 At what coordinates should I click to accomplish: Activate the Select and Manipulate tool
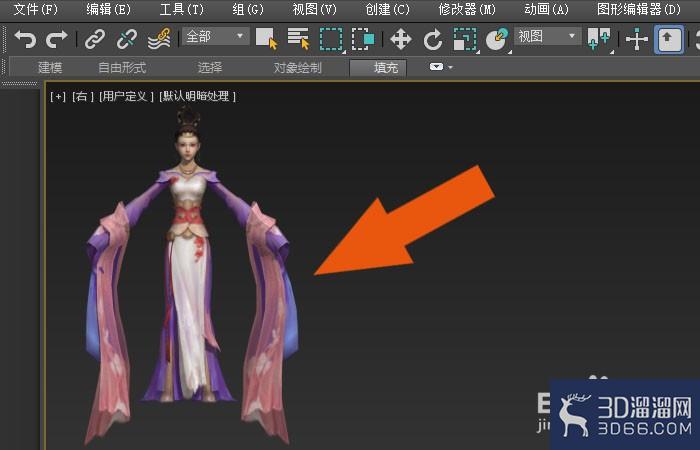point(637,39)
